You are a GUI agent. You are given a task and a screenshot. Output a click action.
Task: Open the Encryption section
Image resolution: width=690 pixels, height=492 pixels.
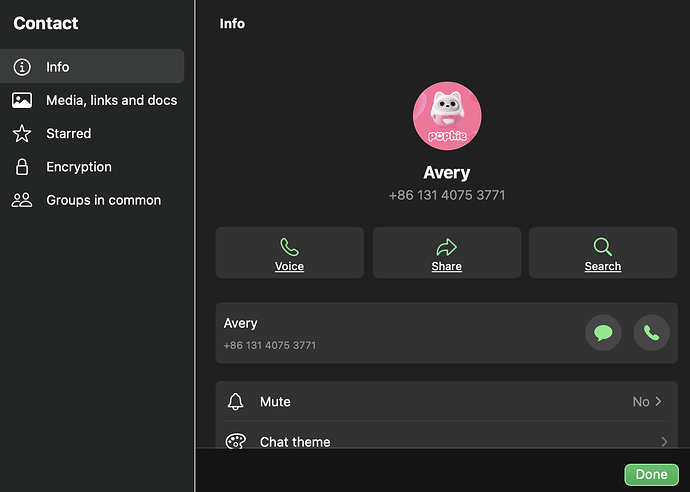tap(92, 167)
